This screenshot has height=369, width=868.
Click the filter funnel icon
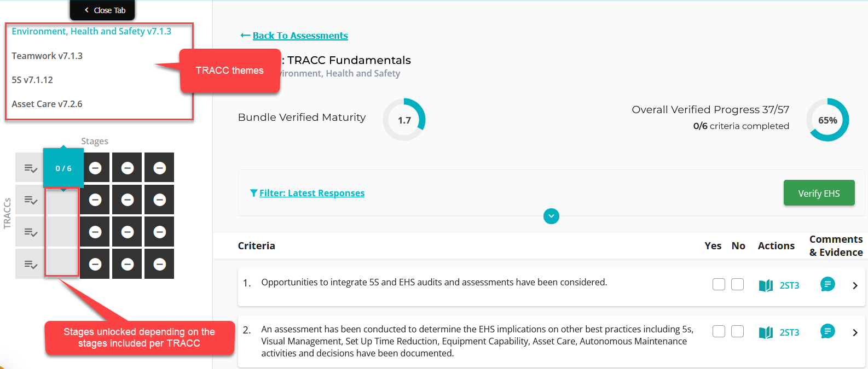pyautogui.click(x=253, y=193)
